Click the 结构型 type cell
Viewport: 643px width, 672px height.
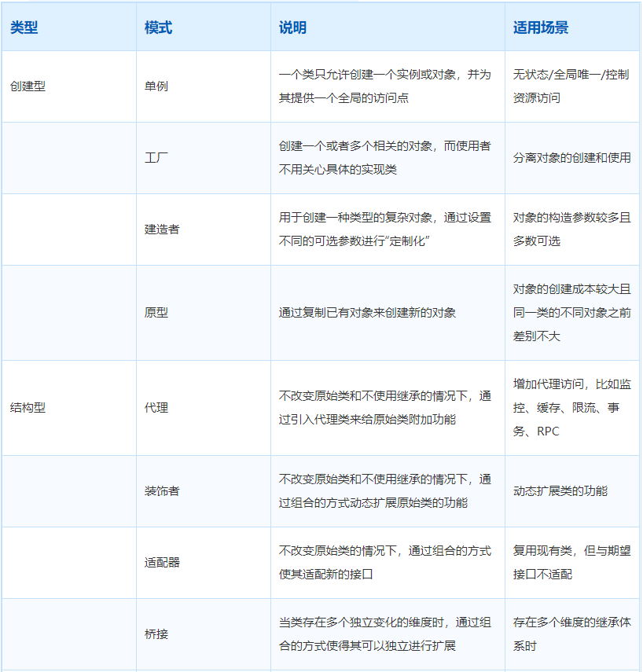point(28,408)
